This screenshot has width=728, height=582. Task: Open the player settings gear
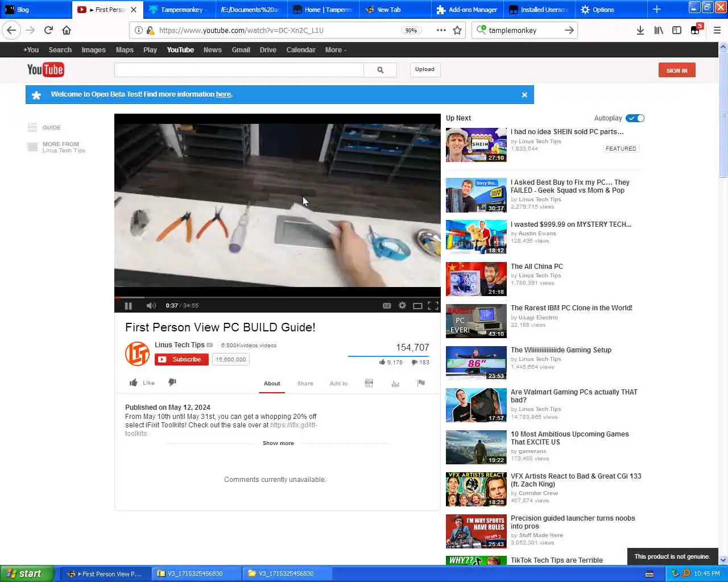[402, 306]
